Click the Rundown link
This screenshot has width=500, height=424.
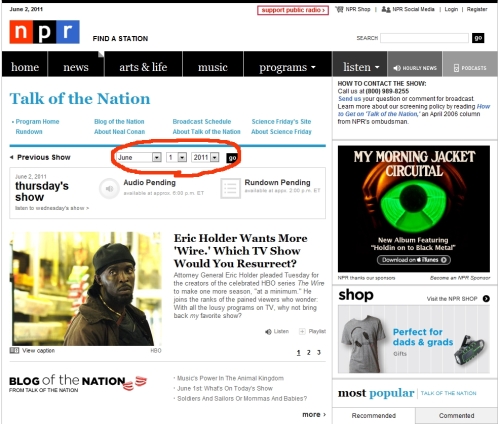point(29,132)
